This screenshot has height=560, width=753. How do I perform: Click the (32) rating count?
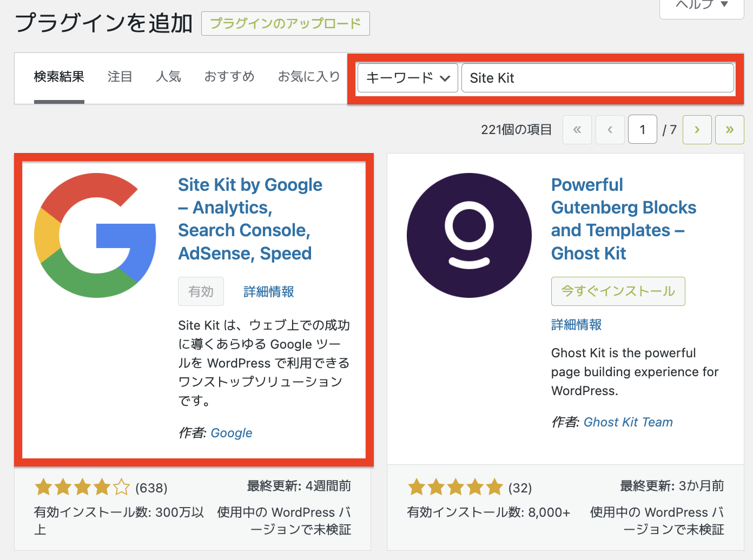coord(520,488)
